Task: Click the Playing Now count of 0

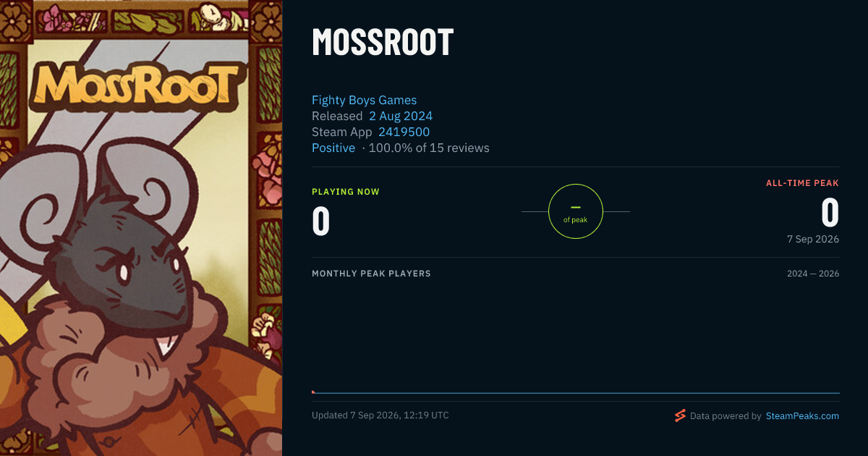Action: click(320, 221)
